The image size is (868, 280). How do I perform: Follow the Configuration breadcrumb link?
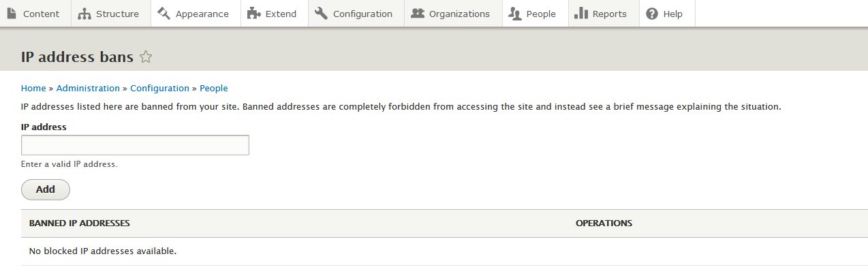(x=159, y=88)
